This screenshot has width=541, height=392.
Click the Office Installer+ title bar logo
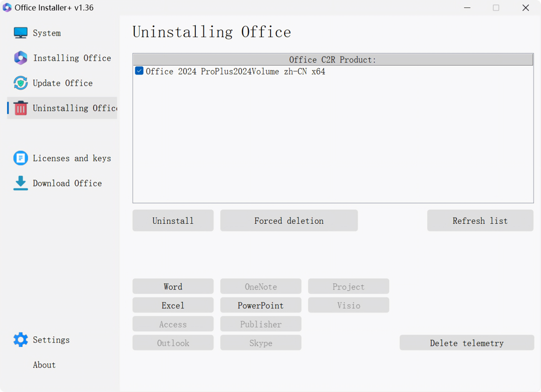7,8
